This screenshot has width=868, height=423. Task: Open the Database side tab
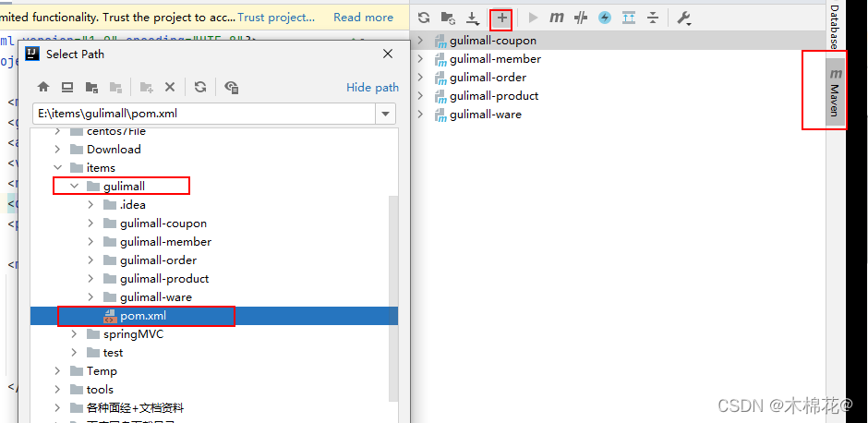(x=836, y=25)
